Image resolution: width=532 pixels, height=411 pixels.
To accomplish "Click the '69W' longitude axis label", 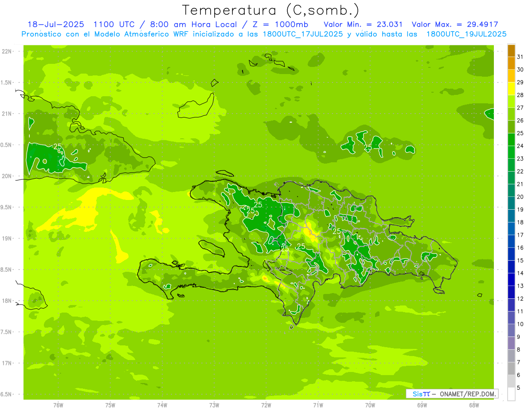I will [422, 405].
